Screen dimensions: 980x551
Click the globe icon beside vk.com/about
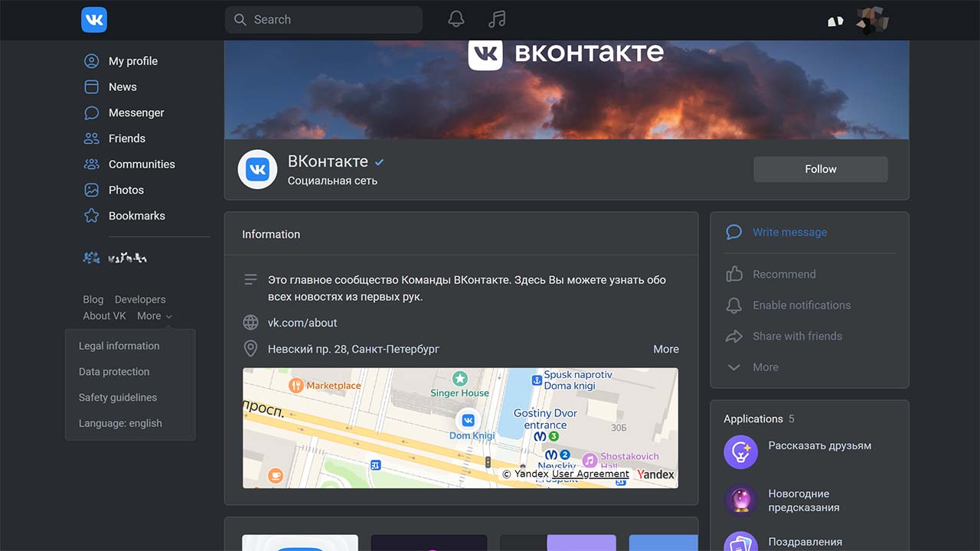(x=250, y=323)
